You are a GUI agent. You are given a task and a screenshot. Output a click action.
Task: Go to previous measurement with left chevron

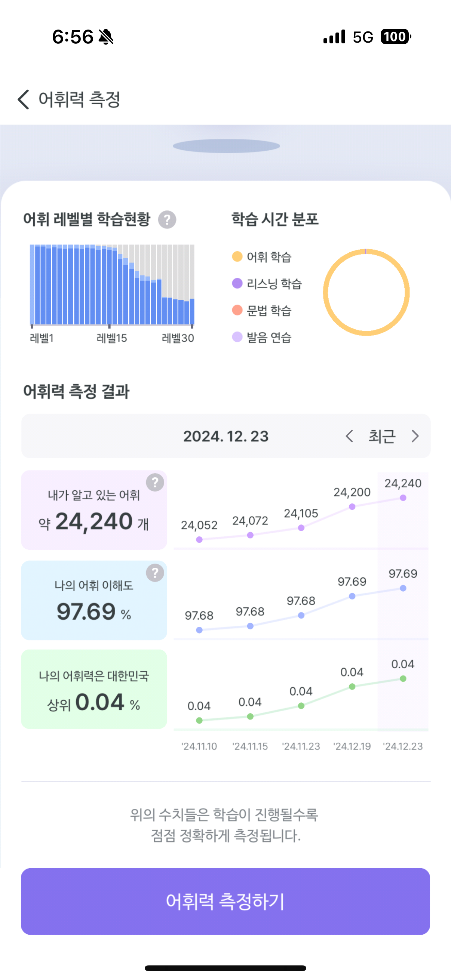pyautogui.click(x=349, y=436)
